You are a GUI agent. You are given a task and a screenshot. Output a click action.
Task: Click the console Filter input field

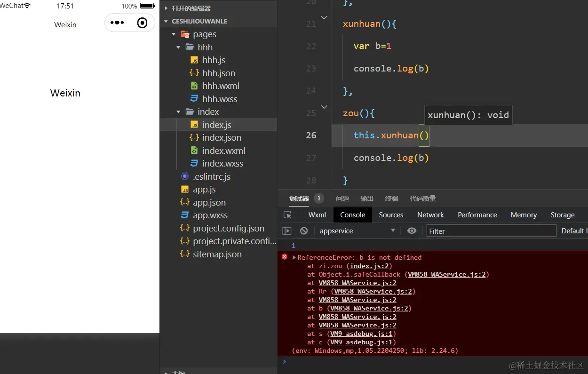point(491,231)
